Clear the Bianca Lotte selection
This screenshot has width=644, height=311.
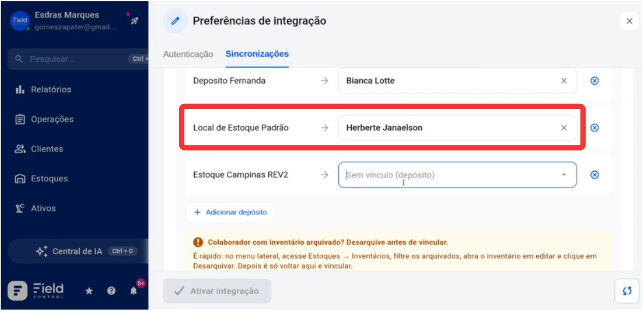(x=564, y=80)
